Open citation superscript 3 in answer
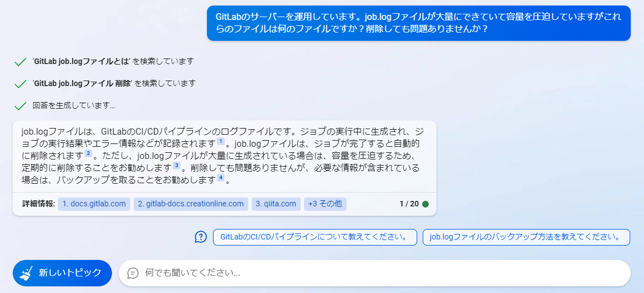The width and height of the screenshot is (644, 293). [177, 166]
